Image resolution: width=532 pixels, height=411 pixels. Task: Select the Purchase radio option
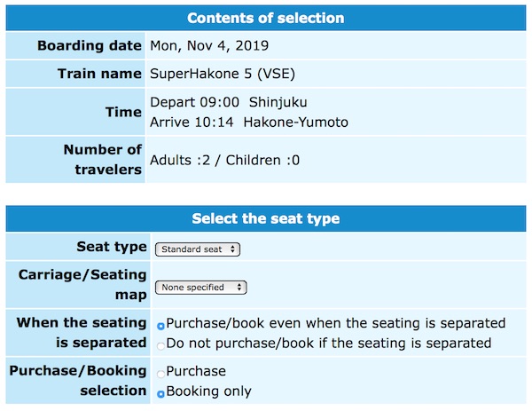coord(160,373)
